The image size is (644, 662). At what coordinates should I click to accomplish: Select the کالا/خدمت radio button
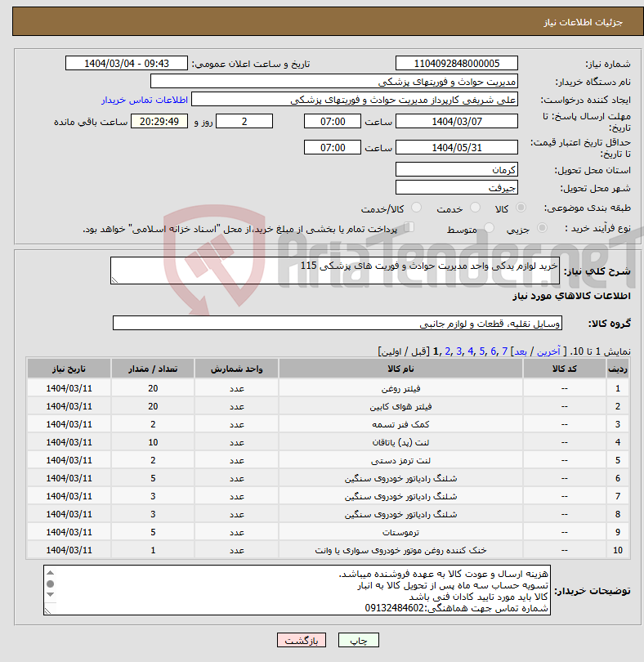point(416,208)
